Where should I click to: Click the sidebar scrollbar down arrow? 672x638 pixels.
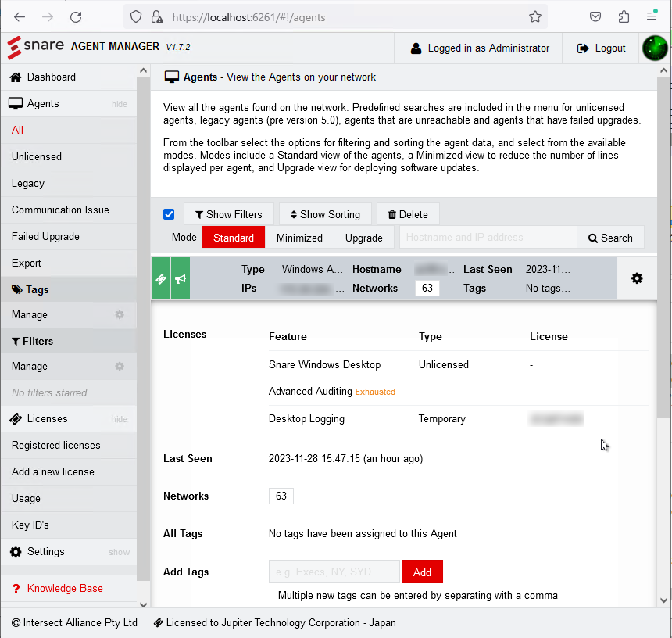tap(144, 604)
